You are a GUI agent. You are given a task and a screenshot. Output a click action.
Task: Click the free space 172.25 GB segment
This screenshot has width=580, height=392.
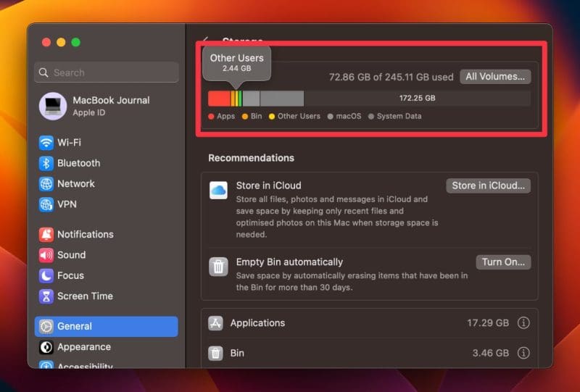(x=418, y=99)
